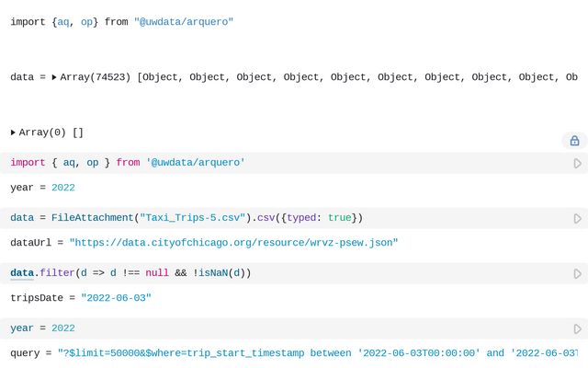Click the "Taxi_Trips-5.csv" string in editor
588x368 pixels.
point(192,218)
